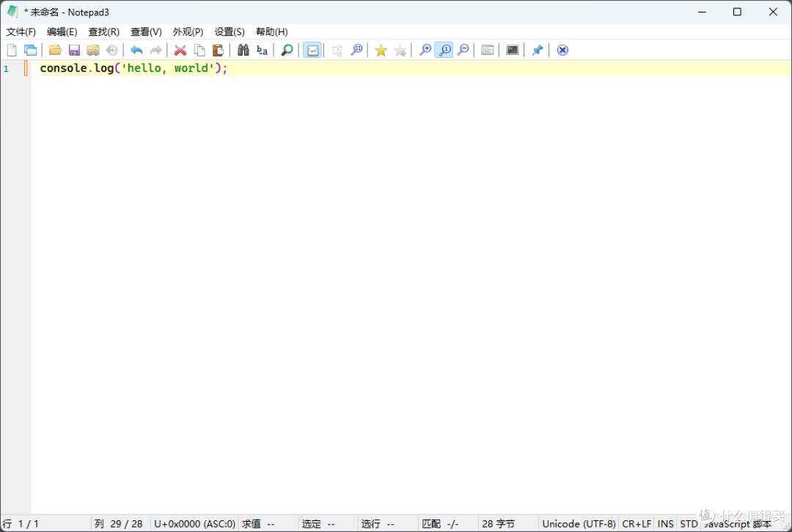Open a new Notepad3 window icon
792x532 pixels.
(x=30, y=50)
